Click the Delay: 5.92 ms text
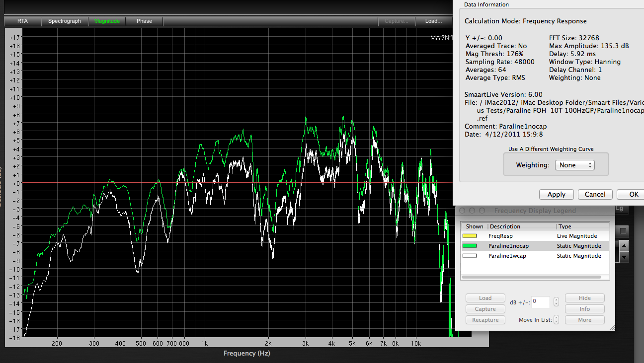The width and height of the screenshot is (644, 363). (x=572, y=54)
